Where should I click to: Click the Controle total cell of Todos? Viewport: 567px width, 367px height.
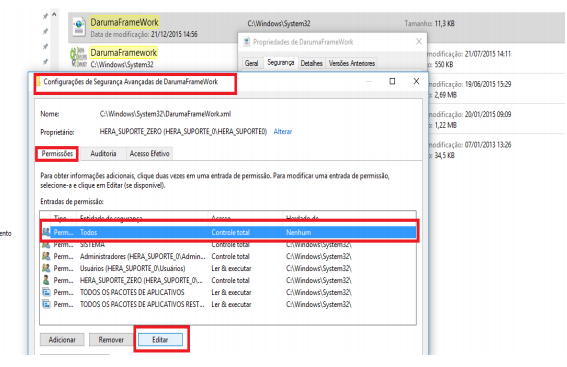tap(230, 232)
